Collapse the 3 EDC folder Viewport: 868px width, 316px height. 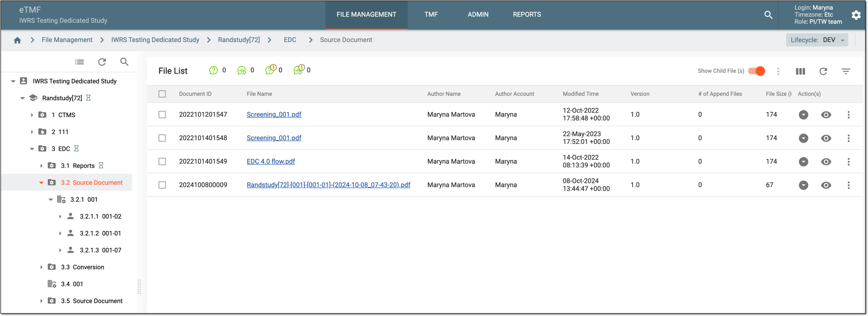[x=32, y=149]
